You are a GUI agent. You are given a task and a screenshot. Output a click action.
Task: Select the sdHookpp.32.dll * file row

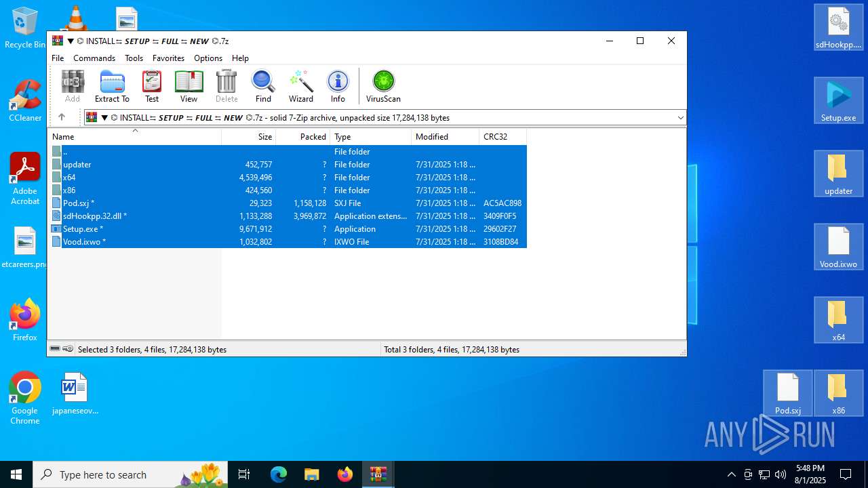(x=289, y=216)
